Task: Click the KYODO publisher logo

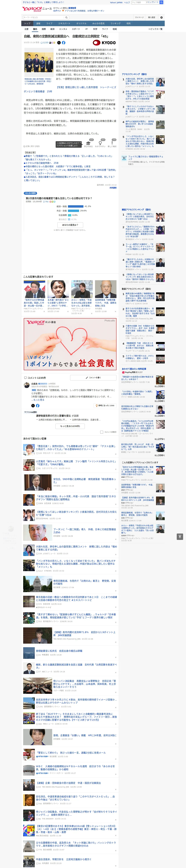Action: (x=104, y=43)
